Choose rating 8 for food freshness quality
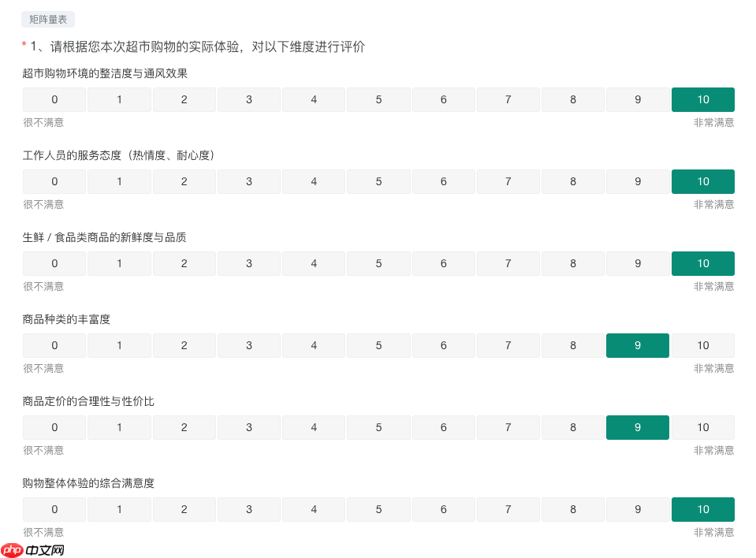The image size is (756, 558). tap(572, 263)
